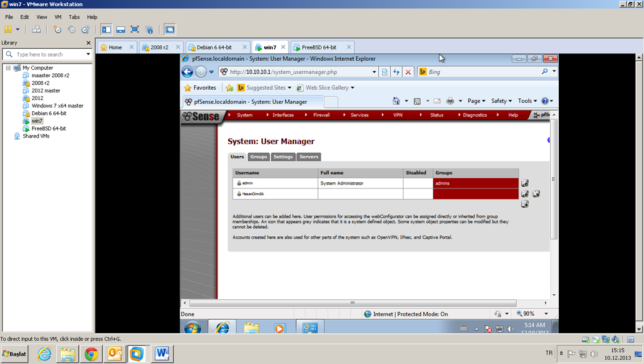
Task: Click the IE RSS feeds icon
Action: 417,101
